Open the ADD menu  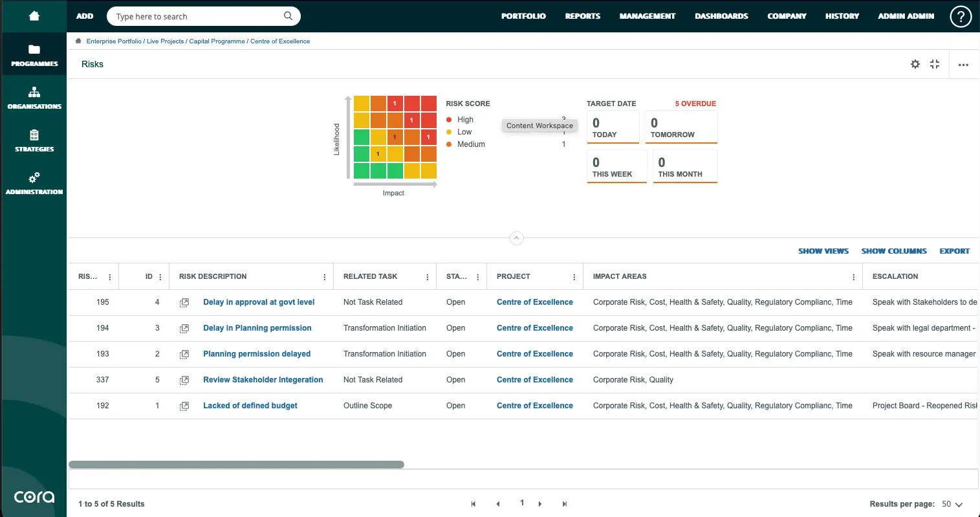tap(85, 16)
